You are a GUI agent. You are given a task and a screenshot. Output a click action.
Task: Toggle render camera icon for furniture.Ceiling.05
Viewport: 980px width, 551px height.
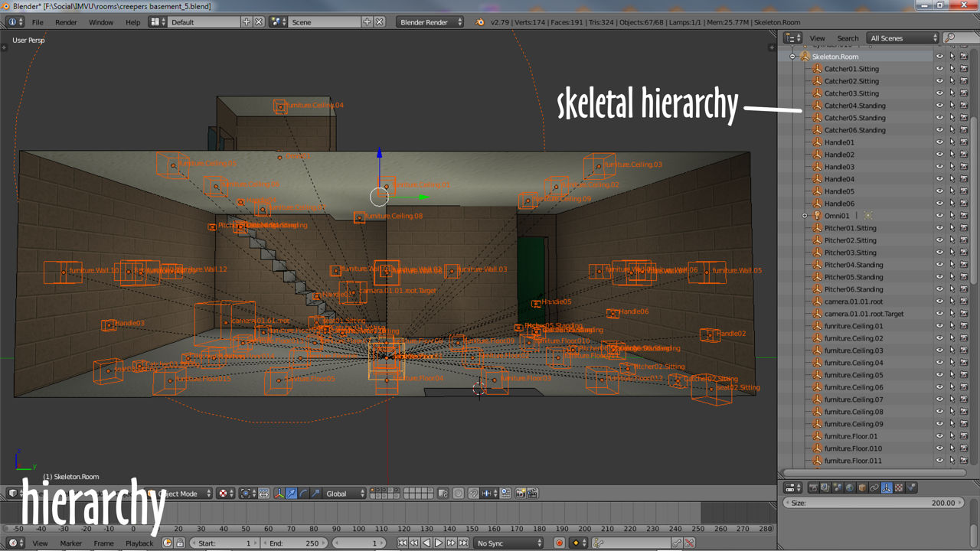coord(964,375)
